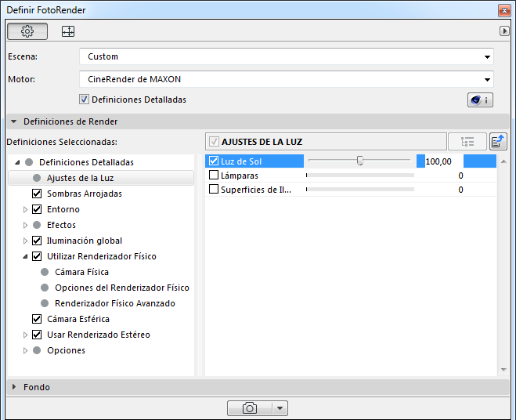Image resolution: width=516 pixels, height=420 pixels.
Task: Expand Iluminación global tree node
Action: tap(25, 241)
